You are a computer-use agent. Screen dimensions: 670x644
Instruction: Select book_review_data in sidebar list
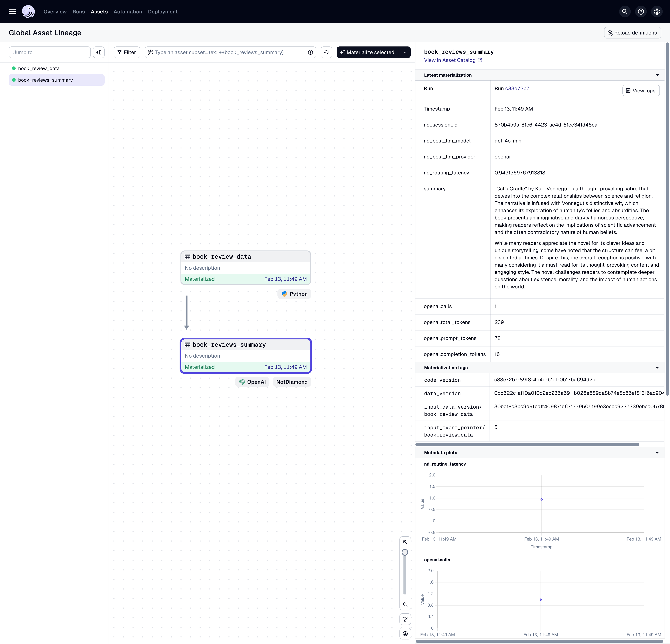[56, 68]
